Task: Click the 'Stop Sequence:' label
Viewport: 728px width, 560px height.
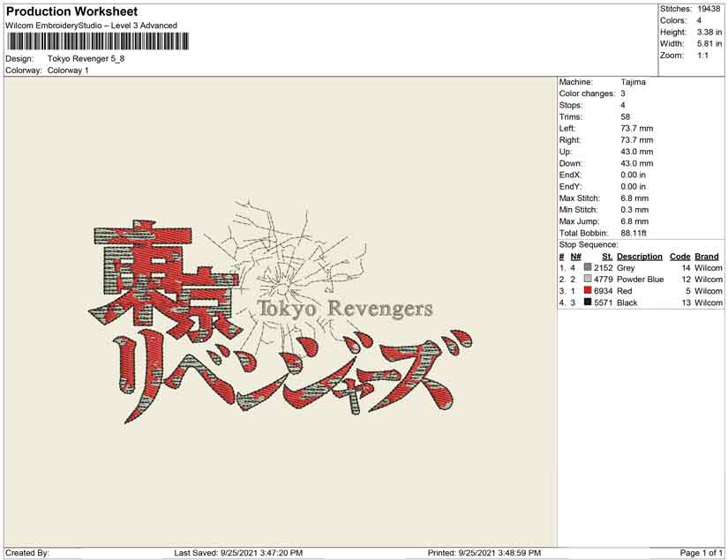Action: point(589,244)
